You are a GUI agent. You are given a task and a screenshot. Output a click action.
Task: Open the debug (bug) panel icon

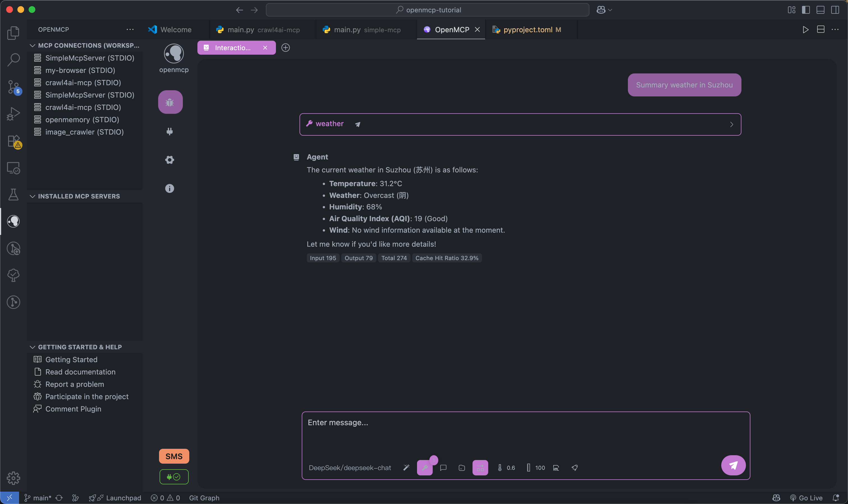[170, 102]
